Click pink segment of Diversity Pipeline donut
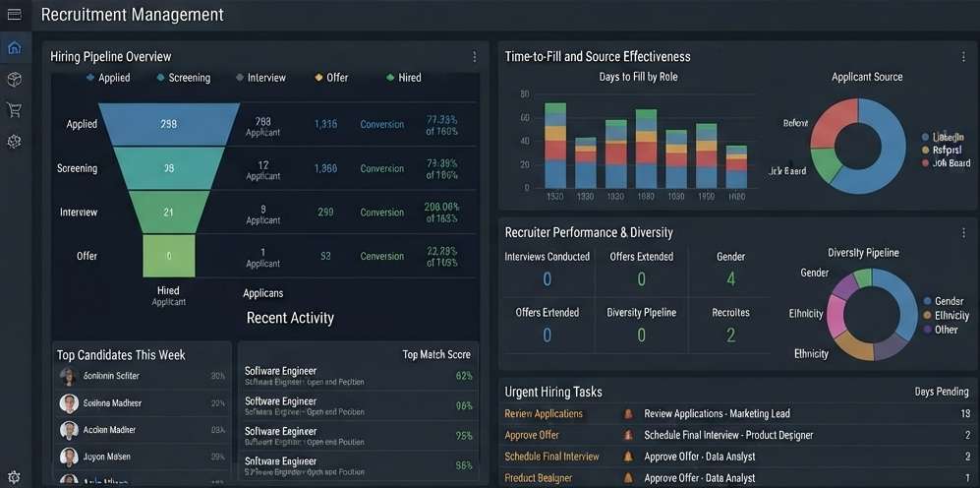Viewport: 980px width, 488px height. [836, 314]
